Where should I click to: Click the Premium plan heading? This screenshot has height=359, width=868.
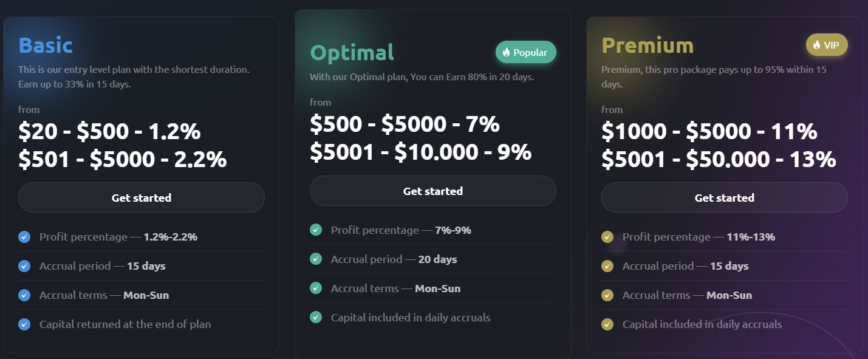(648, 46)
